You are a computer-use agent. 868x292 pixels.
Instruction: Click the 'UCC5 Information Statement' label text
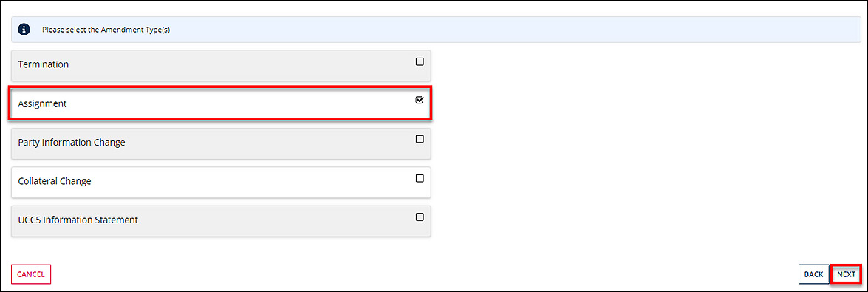click(78, 220)
